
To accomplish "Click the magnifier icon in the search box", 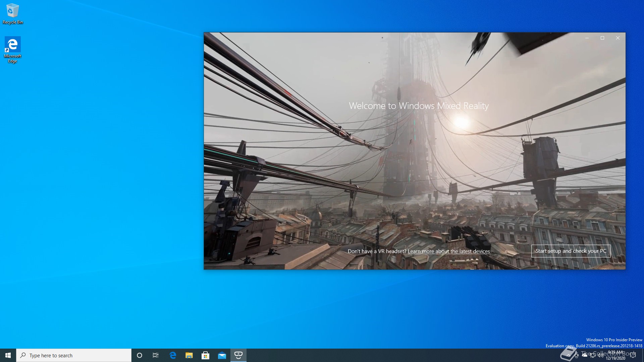I will (23, 355).
